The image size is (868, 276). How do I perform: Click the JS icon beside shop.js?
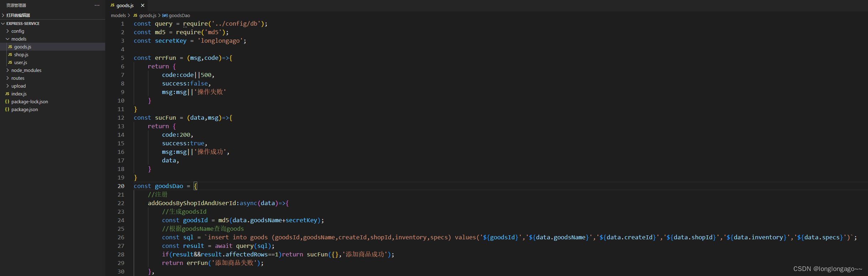(10, 54)
